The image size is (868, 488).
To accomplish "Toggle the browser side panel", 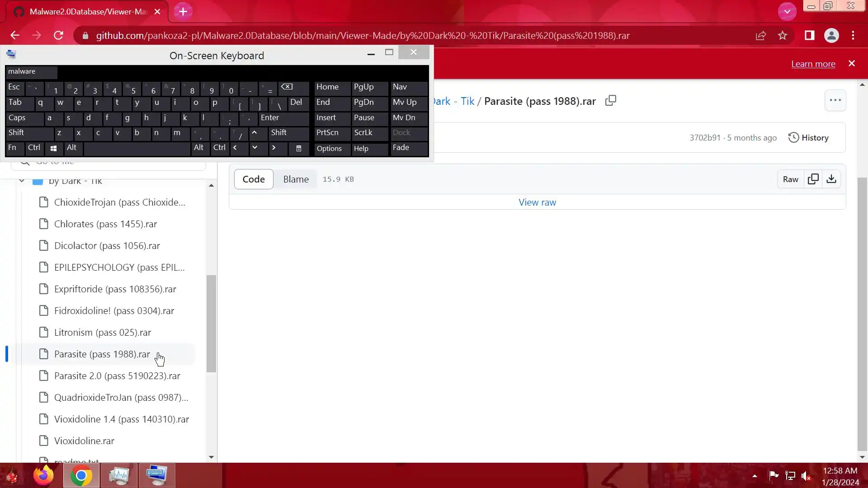I will click(809, 36).
